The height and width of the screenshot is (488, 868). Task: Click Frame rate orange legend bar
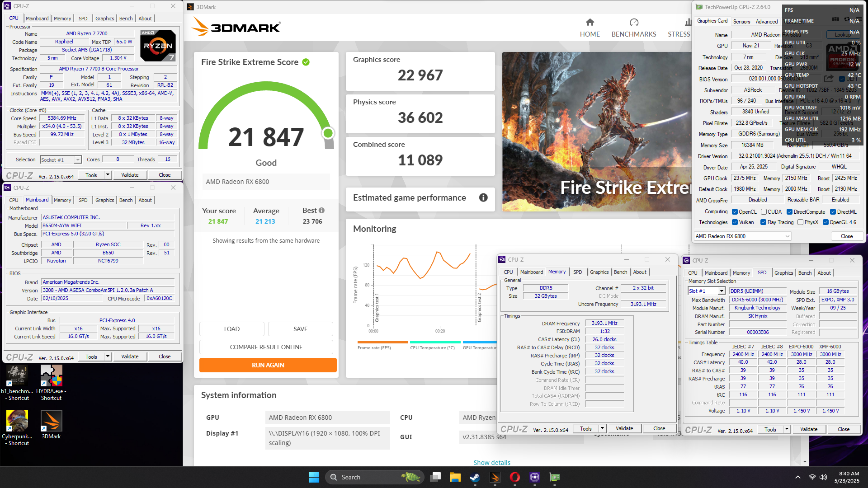[x=382, y=342]
